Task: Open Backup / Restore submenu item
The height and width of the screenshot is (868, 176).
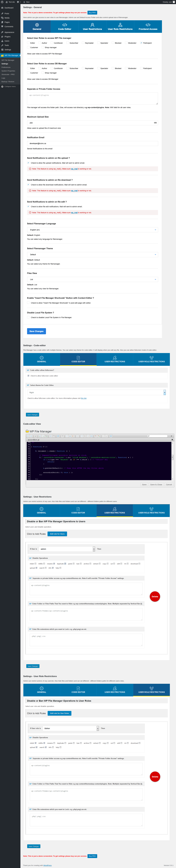Action: pyautogui.click(x=8, y=82)
